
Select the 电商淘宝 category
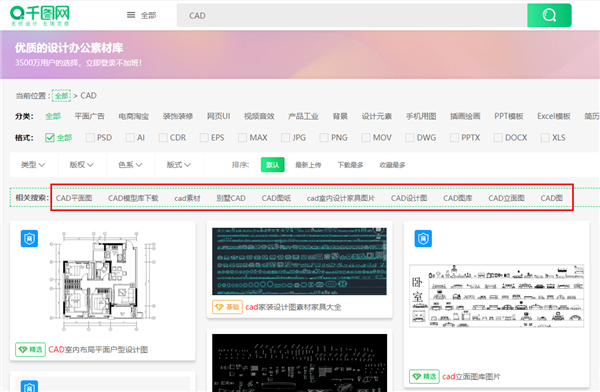point(134,116)
